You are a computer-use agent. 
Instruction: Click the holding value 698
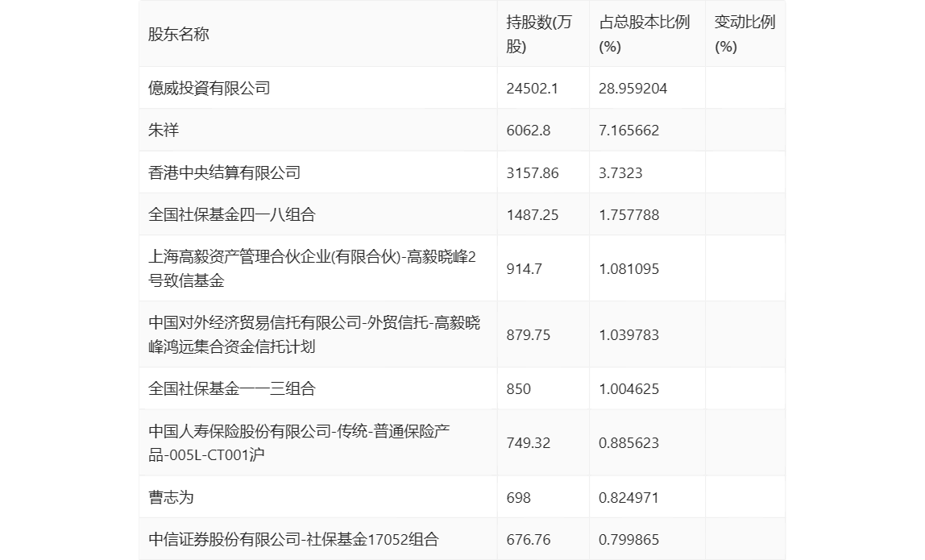pyautogui.click(x=519, y=497)
